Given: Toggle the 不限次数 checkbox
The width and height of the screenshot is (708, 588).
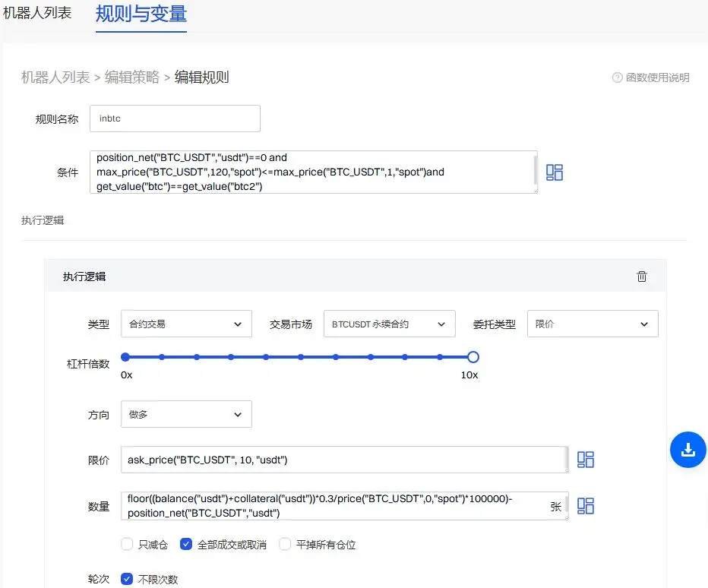Looking at the screenshot, I should [x=127, y=579].
